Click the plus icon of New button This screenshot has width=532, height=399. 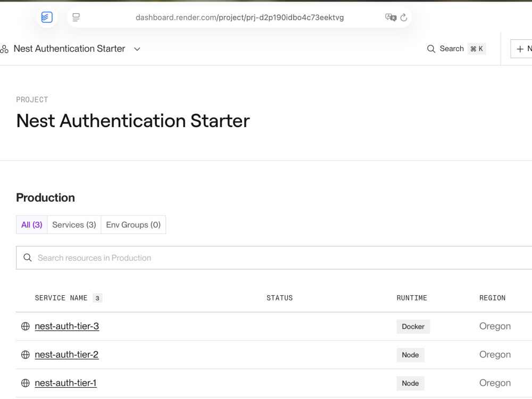click(x=520, y=49)
